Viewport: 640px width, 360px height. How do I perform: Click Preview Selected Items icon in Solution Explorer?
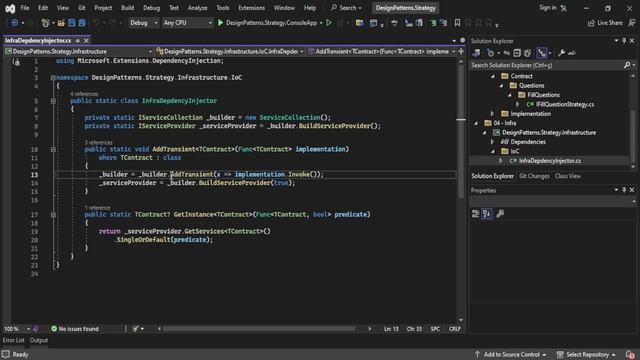pyautogui.click(x=572, y=53)
